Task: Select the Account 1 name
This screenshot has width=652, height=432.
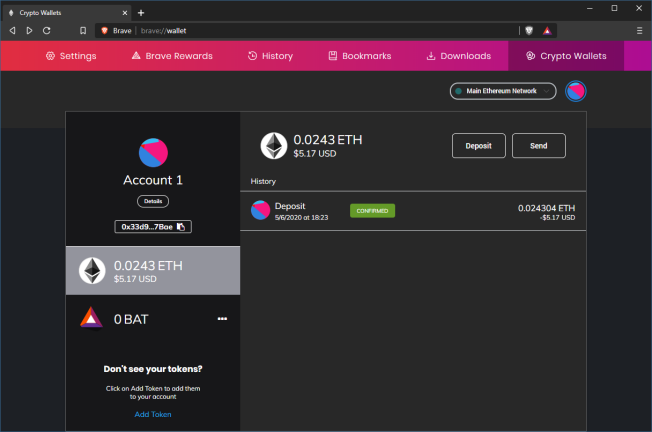Action: [x=153, y=180]
